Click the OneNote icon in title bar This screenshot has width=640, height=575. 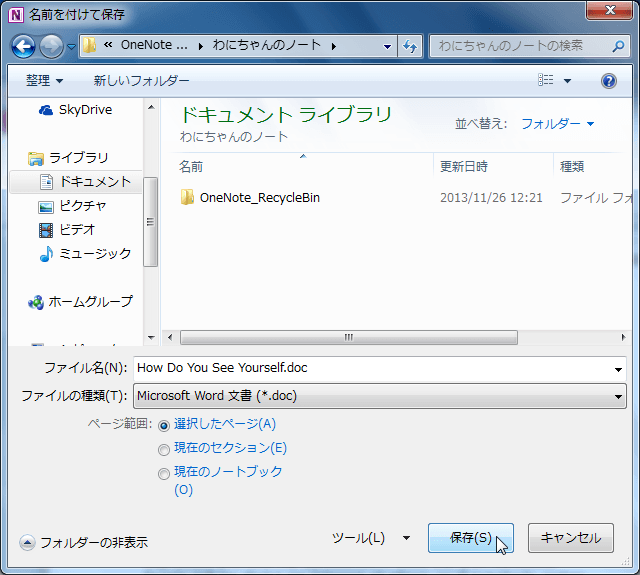coord(16,15)
